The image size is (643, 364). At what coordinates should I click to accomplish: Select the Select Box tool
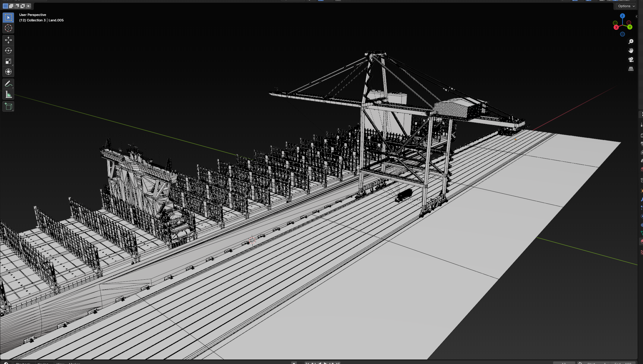tap(8, 17)
